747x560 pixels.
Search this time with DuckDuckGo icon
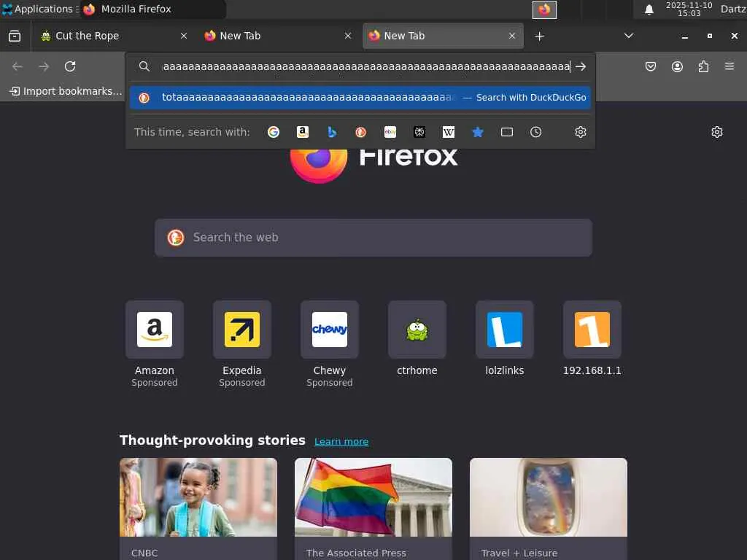tap(360, 132)
